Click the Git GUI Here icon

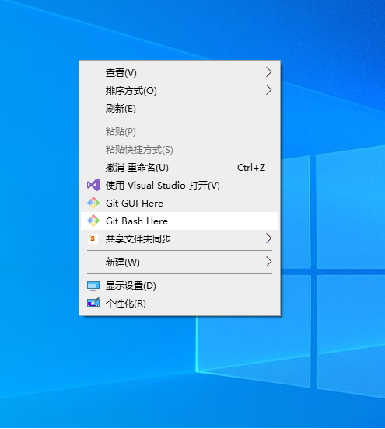tap(93, 203)
